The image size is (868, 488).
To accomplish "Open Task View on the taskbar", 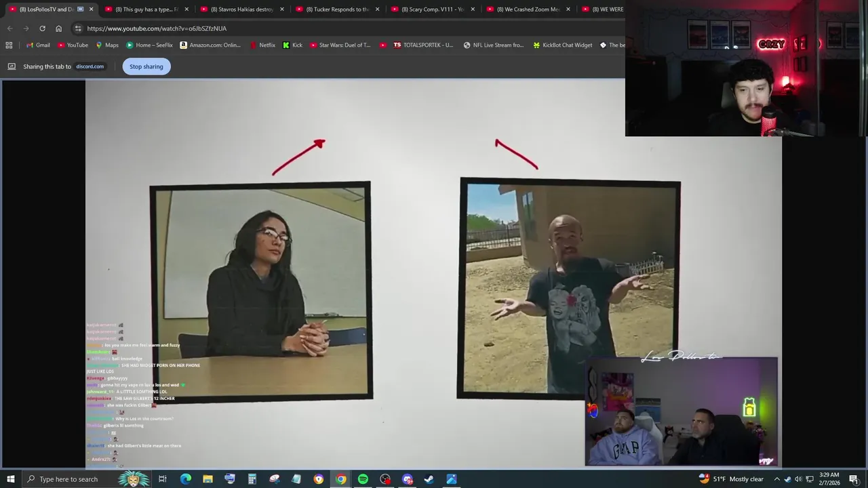I will (163, 479).
